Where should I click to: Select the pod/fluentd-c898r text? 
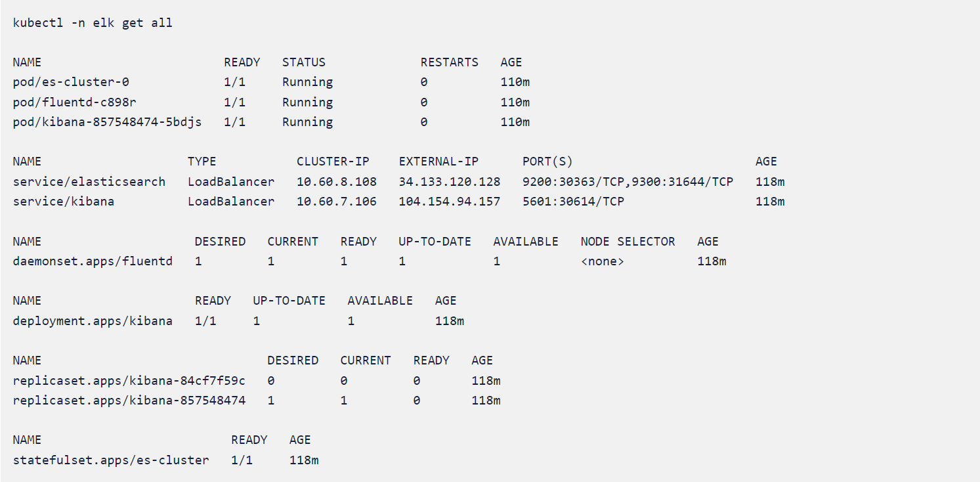pos(75,102)
